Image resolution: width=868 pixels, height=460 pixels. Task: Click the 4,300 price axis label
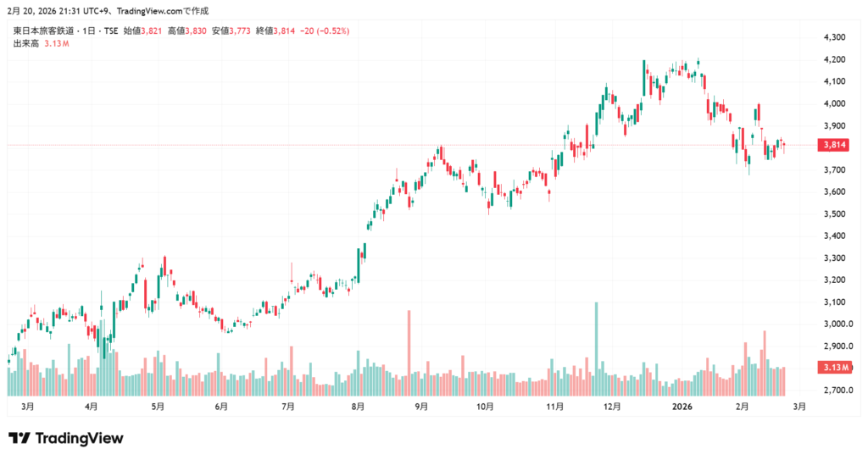(x=835, y=37)
